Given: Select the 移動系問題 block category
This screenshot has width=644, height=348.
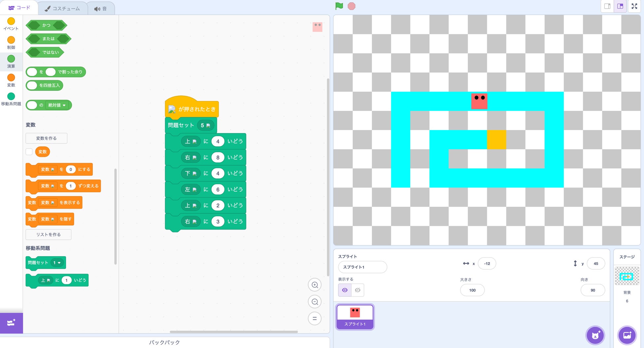Looking at the screenshot, I should pos(11,99).
